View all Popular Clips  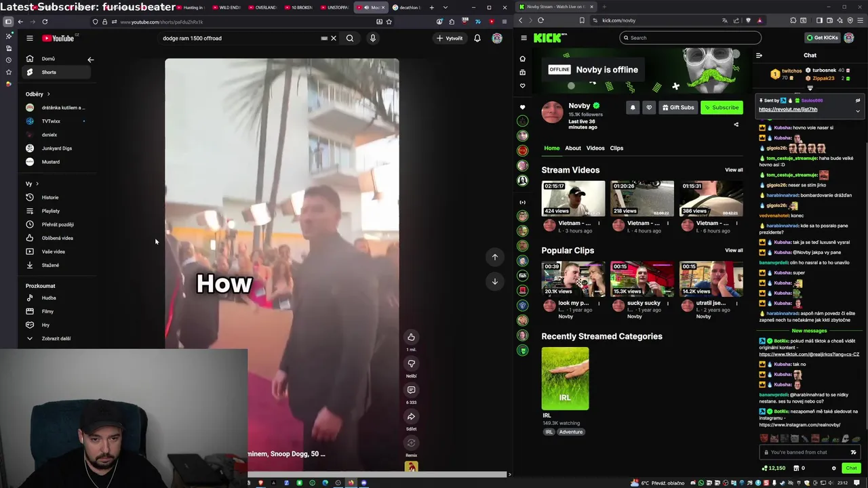(x=734, y=250)
